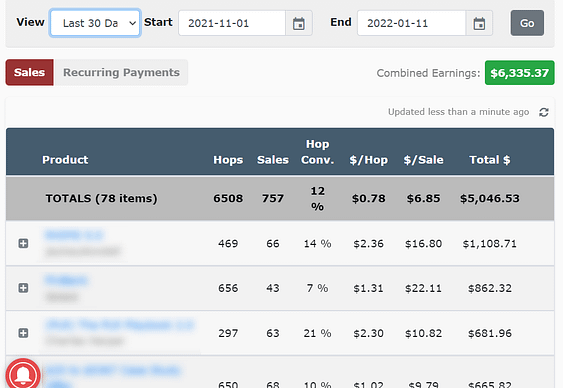Expand the product row with 297 hops

point(23,333)
